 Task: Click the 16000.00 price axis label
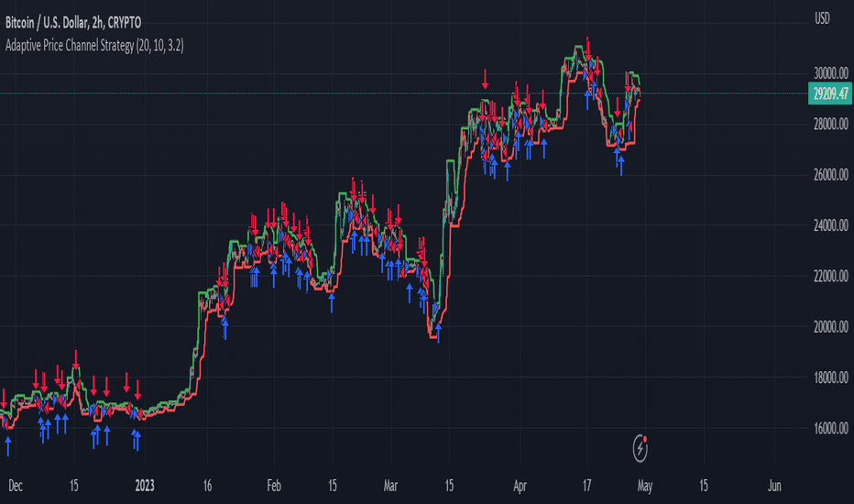tap(830, 428)
